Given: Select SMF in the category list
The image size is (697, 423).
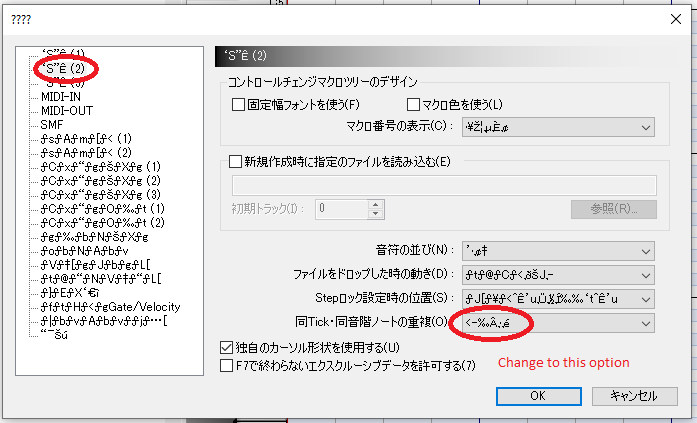Looking at the screenshot, I should (x=52, y=124).
